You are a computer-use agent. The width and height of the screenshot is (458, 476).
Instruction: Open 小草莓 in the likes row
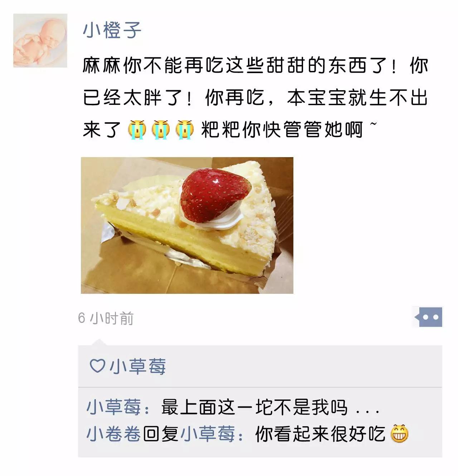(138, 366)
